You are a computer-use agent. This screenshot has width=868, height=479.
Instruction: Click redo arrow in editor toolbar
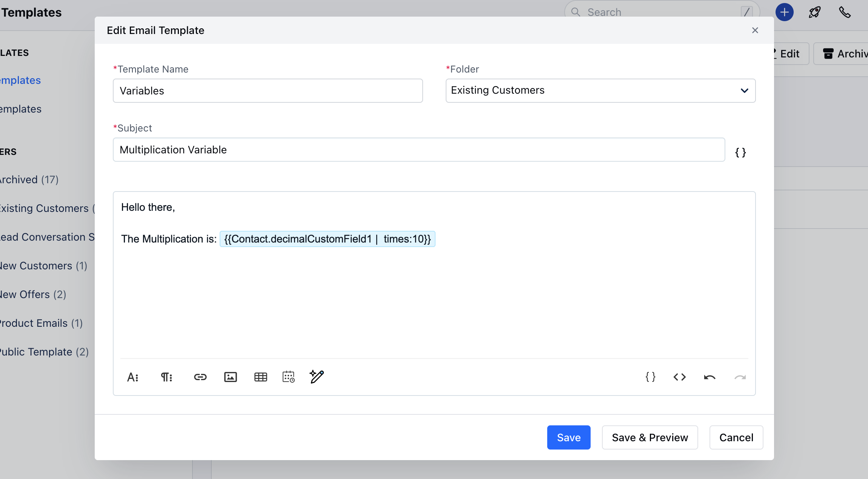[740, 376]
